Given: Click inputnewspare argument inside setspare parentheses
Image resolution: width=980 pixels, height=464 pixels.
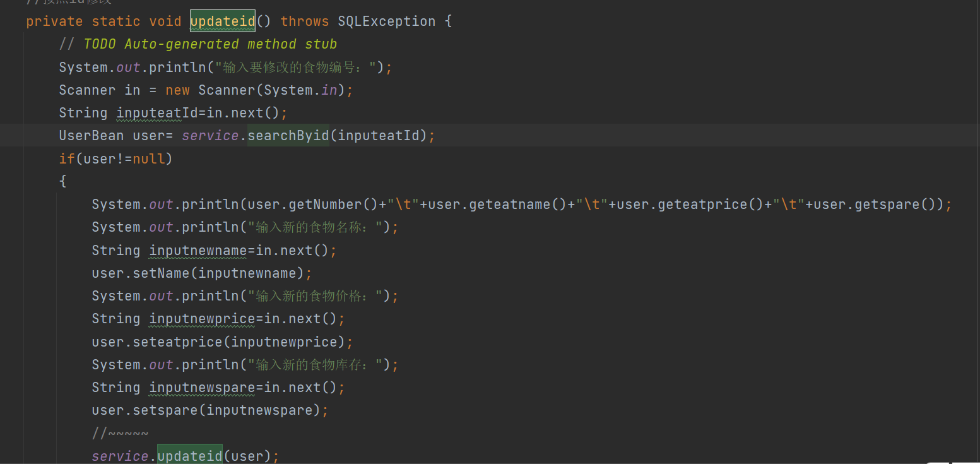Looking at the screenshot, I should point(259,410).
